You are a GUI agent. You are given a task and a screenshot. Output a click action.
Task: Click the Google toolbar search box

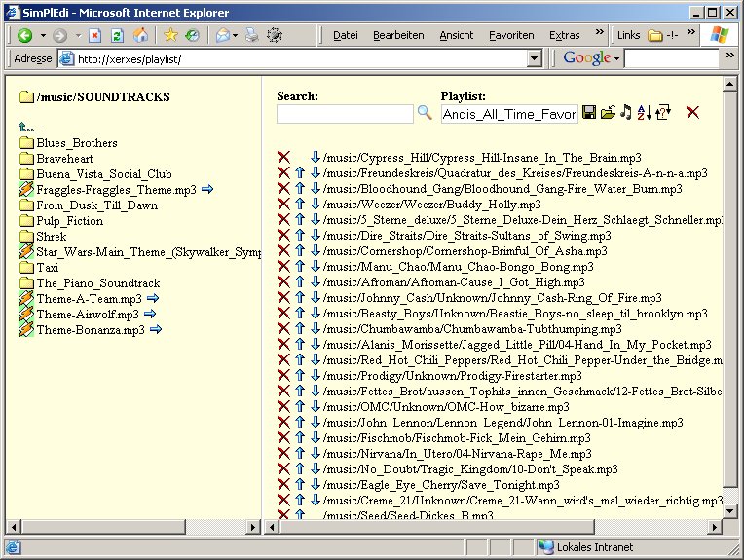(x=671, y=58)
